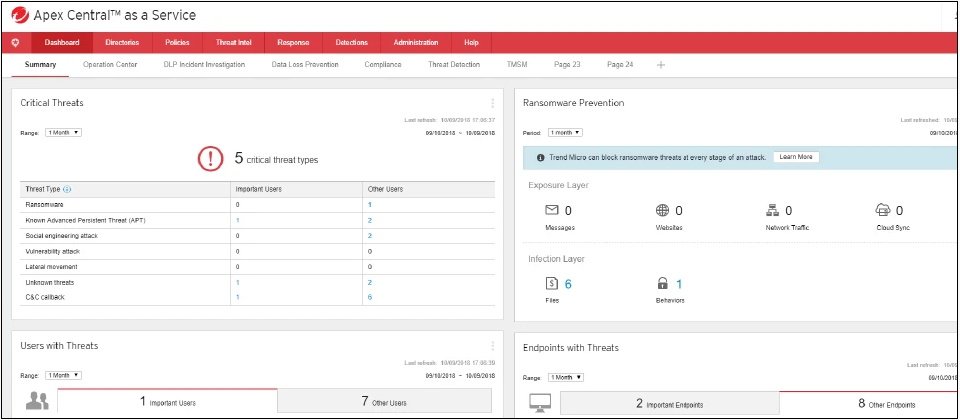
Task: Select the 7 Other Users tab
Action: click(384, 401)
